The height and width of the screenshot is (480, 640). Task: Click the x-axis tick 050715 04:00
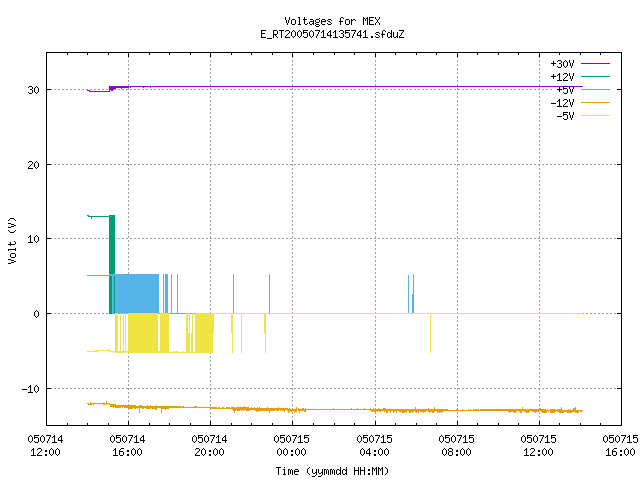[x=374, y=446]
